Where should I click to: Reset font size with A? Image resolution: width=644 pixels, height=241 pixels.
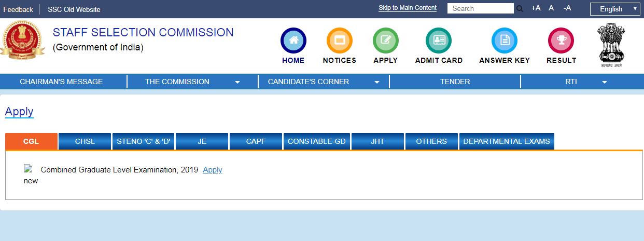click(551, 8)
